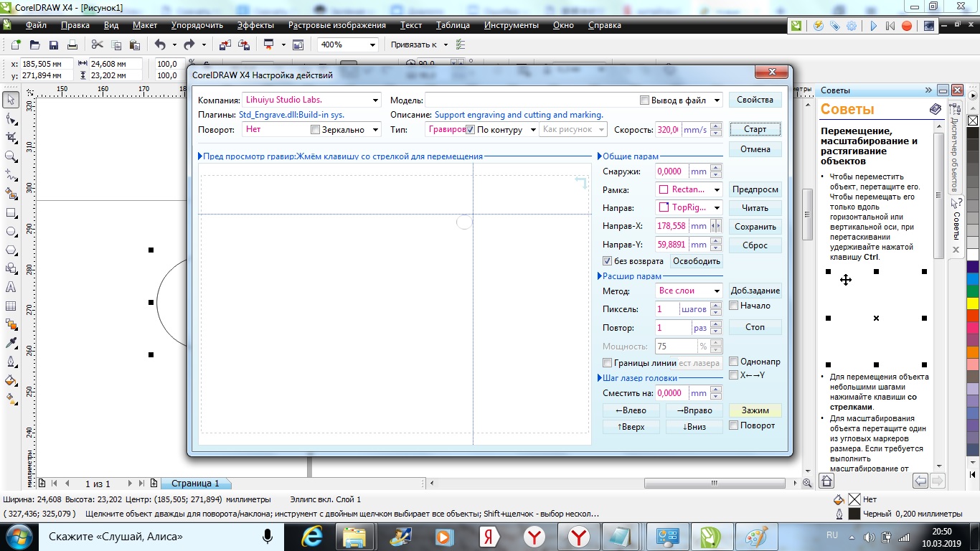980x551 pixels.
Task: Tick the 'Однонапр' checkbox
Action: click(x=734, y=362)
